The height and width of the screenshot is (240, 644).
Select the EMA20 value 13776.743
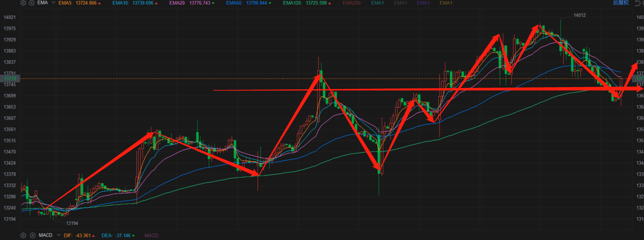(x=200, y=3)
